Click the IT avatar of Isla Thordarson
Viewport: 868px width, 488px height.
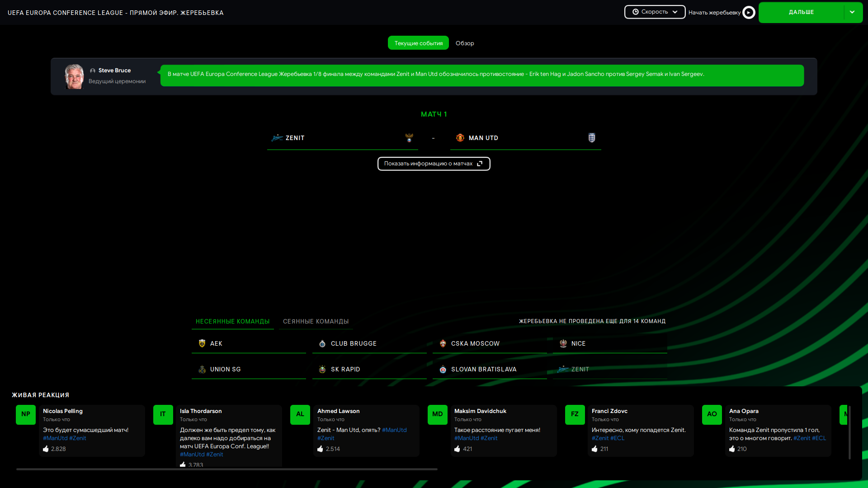pyautogui.click(x=163, y=414)
